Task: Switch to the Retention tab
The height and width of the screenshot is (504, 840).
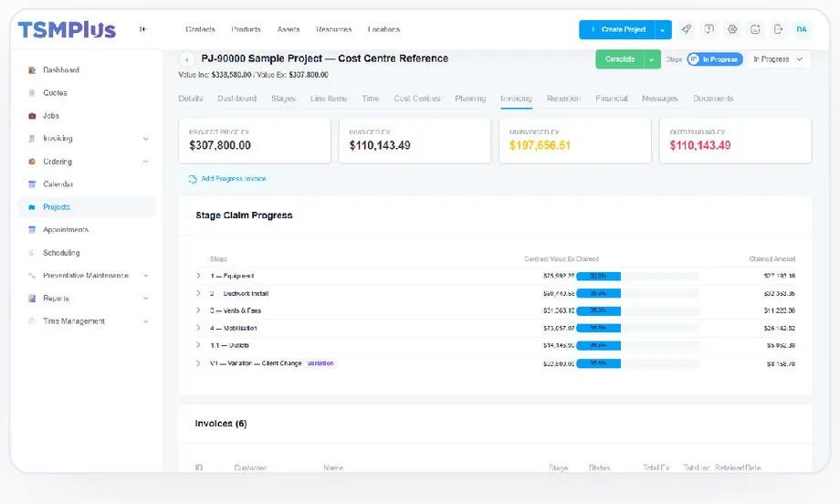Action: pyautogui.click(x=563, y=99)
